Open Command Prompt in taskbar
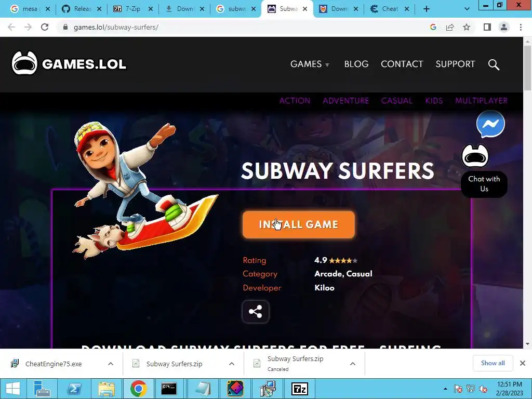The height and width of the screenshot is (399, 532). (x=169, y=389)
